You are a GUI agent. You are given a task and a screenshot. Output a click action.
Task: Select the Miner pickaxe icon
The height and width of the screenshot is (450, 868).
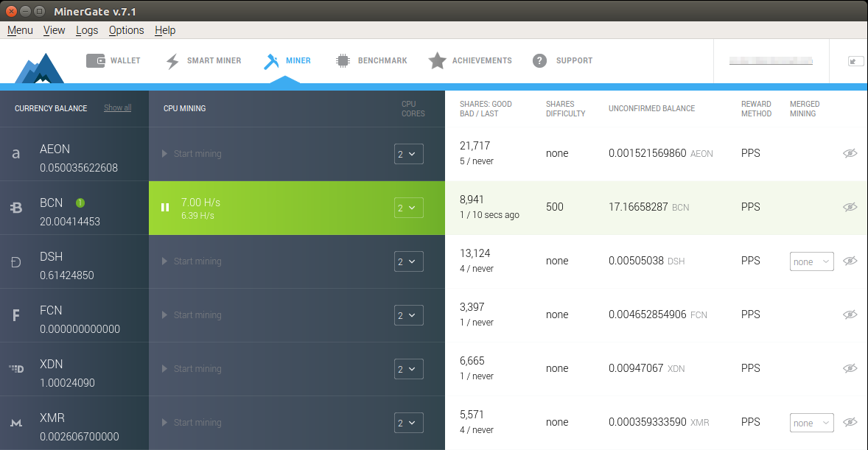click(x=271, y=61)
